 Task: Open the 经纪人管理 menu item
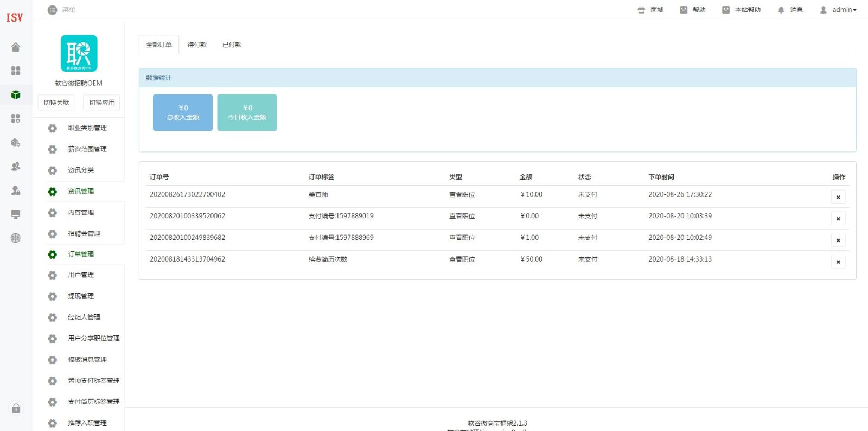(x=84, y=317)
